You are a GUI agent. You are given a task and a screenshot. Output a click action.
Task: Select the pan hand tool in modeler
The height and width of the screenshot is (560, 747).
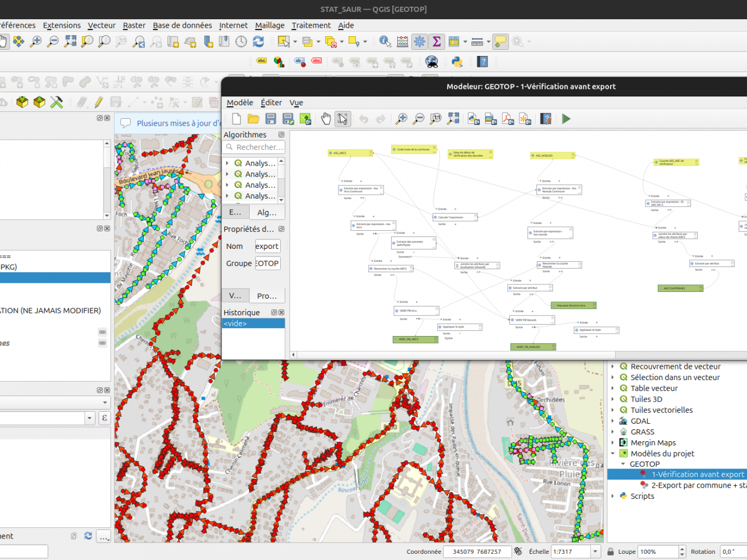326,119
